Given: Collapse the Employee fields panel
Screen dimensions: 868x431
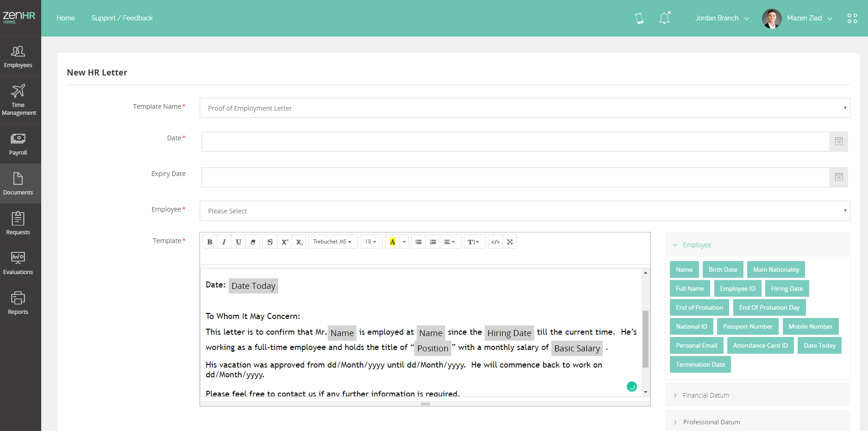Looking at the screenshot, I should click(x=757, y=244).
